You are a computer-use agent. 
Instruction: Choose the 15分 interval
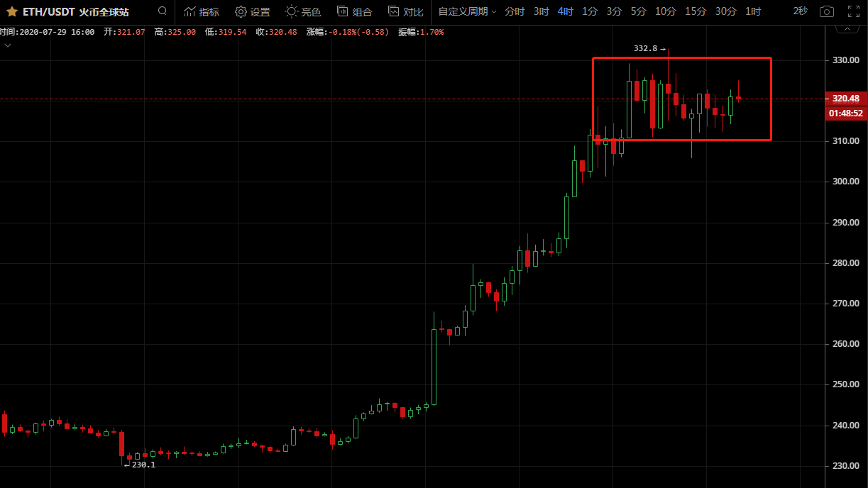[x=696, y=12]
